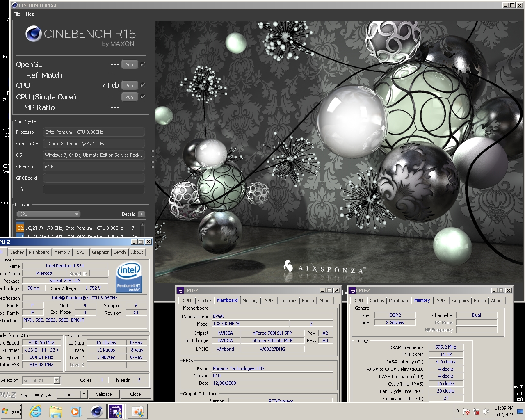This screenshot has height=420, width=525.
Task: Open ranking CPU dropdown
Action: [x=48, y=214]
